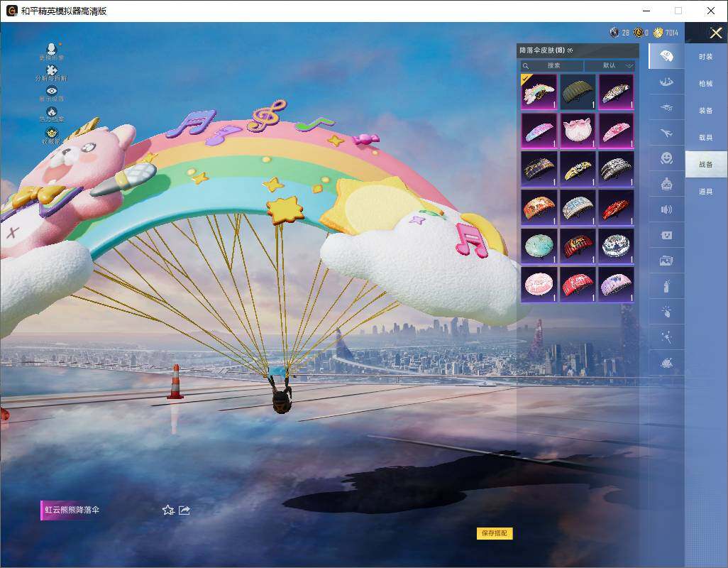Select the dark red striped parachute in fifth row
The height and width of the screenshot is (568, 728).
pyautogui.click(x=578, y=246)
